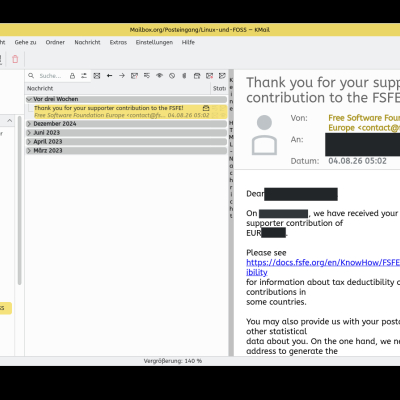Filter ham messages envelope icon
This screenshot has height=400, width=400.
(222, 76)
